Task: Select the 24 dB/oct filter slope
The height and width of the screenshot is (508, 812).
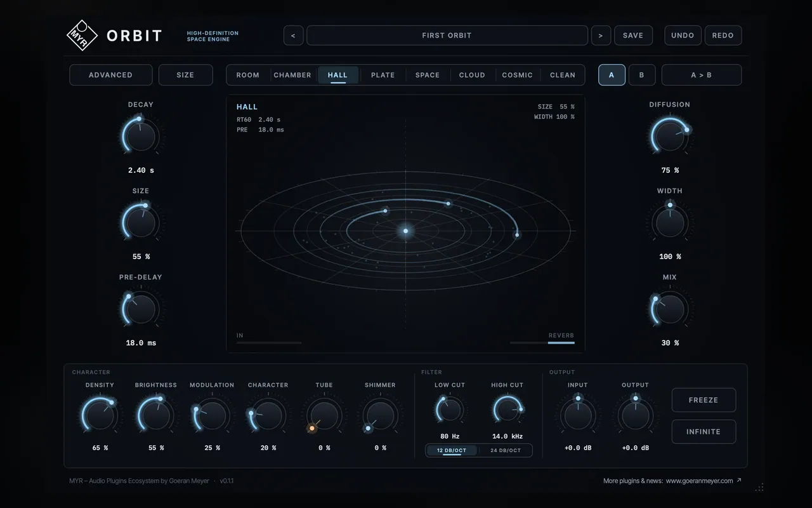Action: [x=506, y=451]
